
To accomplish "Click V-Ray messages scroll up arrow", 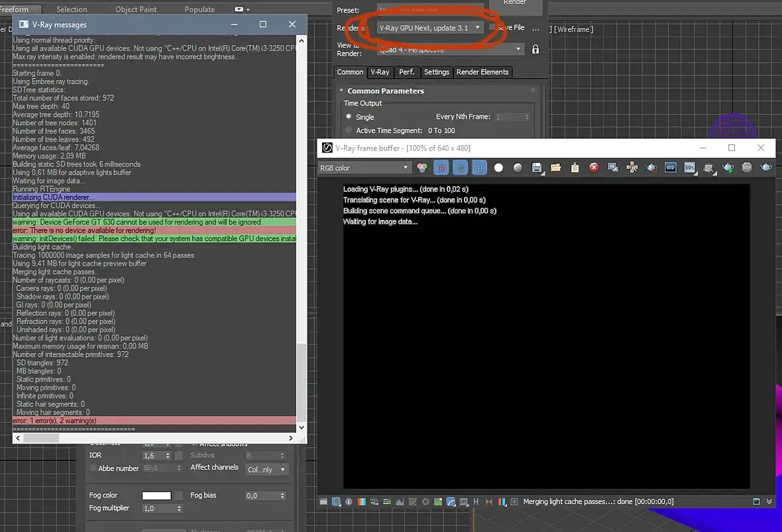I will pos(302,40).
